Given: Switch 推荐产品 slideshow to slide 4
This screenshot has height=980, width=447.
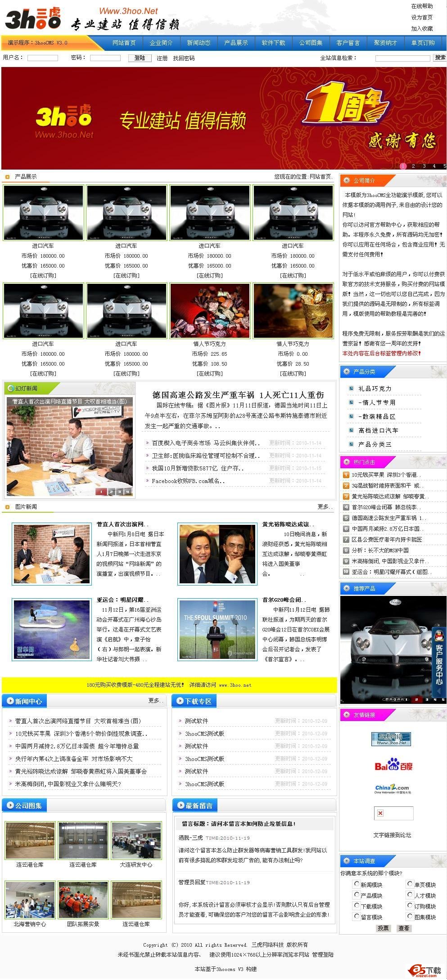Looking at the screenshot, I should tap(434, 699).
